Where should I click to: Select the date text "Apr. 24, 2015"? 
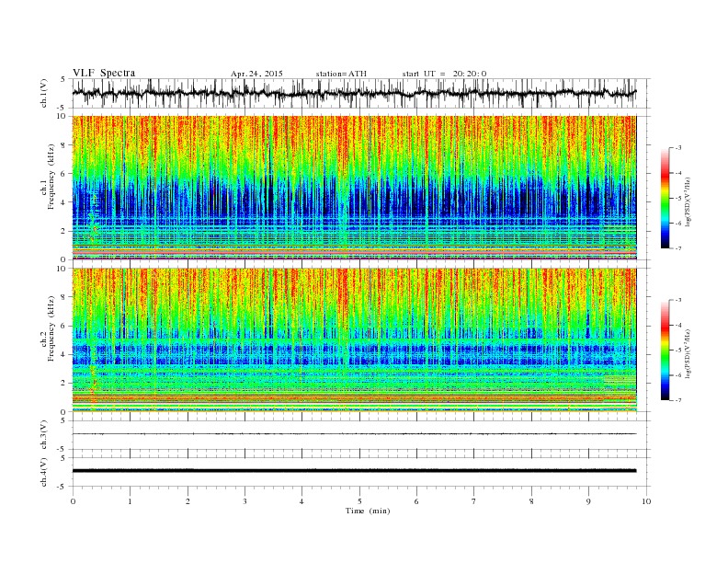point(256,74)
